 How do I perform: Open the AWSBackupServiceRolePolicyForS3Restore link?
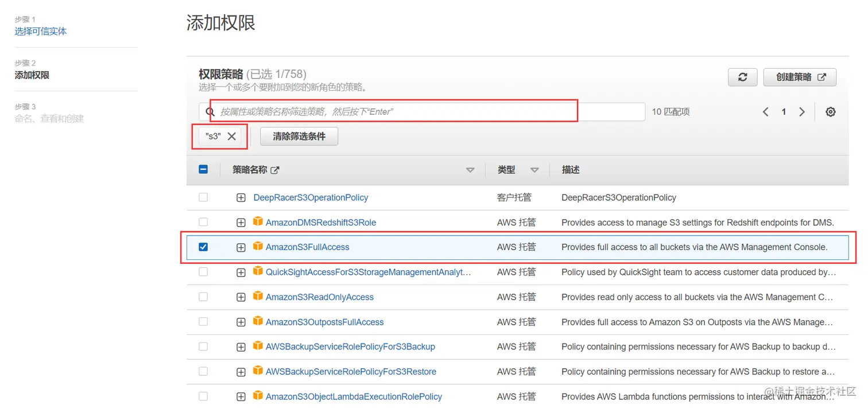tap(351, 372)
